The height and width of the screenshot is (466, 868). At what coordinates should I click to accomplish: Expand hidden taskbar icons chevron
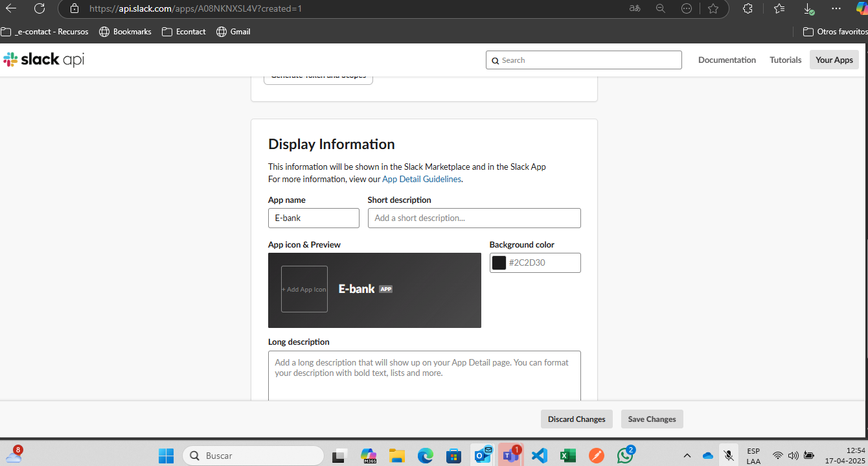tap(687, 455)
